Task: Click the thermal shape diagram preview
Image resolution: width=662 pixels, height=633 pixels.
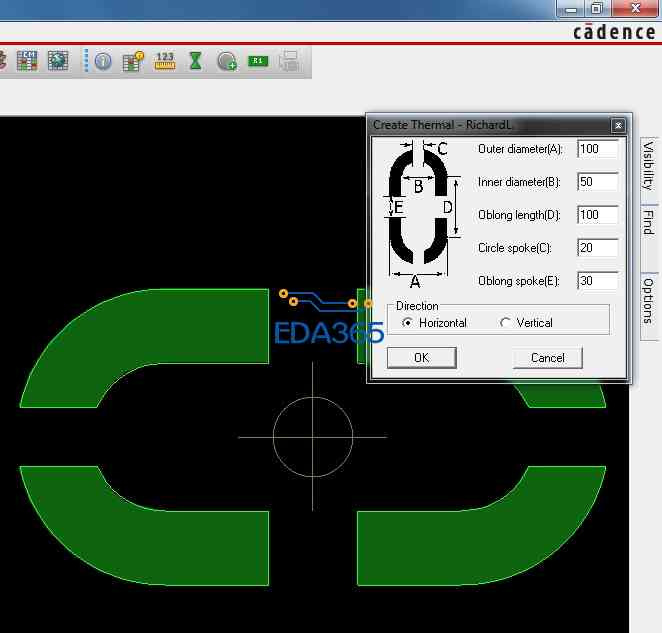Action: pyautogui.click(x=421, y=215)
